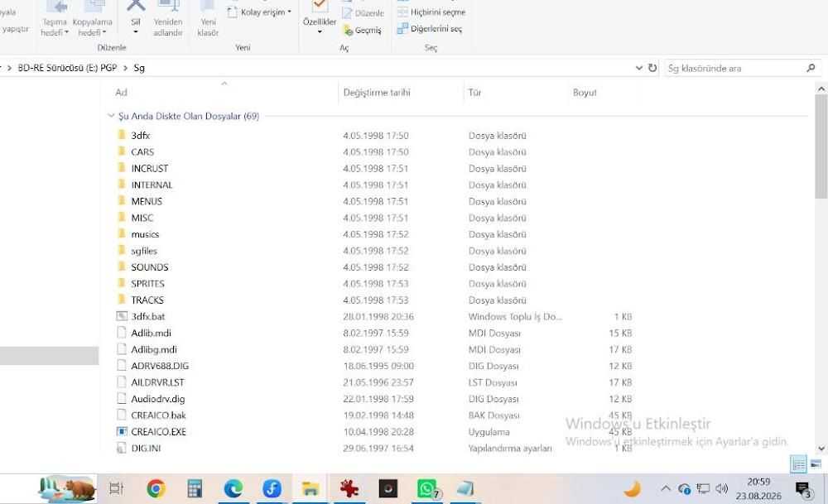
Task: Select the SOUNDS folder
Action: [150, 267]
